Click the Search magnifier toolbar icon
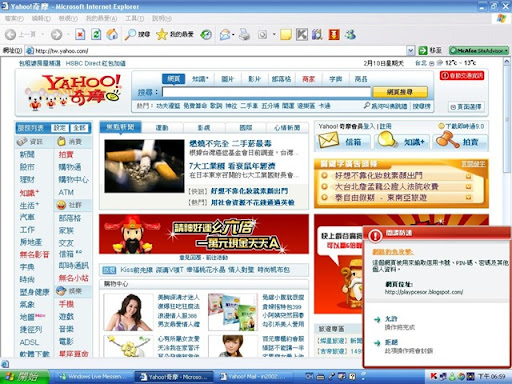 [x=130, y=34]
